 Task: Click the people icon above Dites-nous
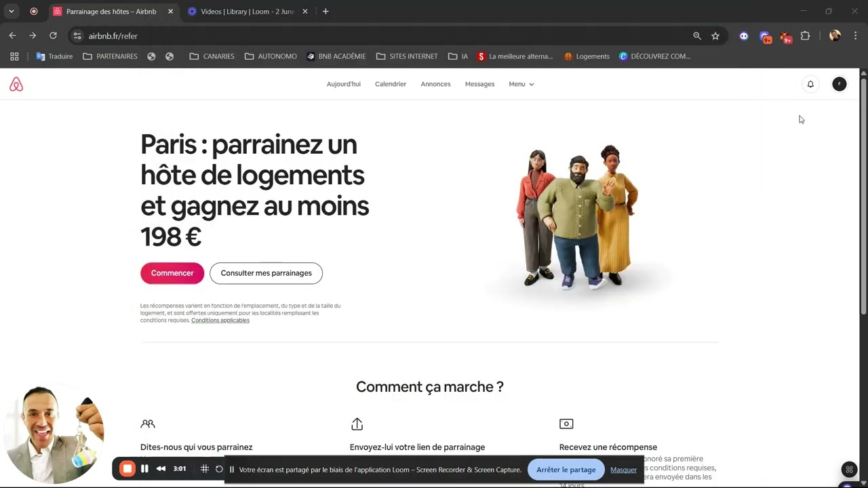[148, 424]
